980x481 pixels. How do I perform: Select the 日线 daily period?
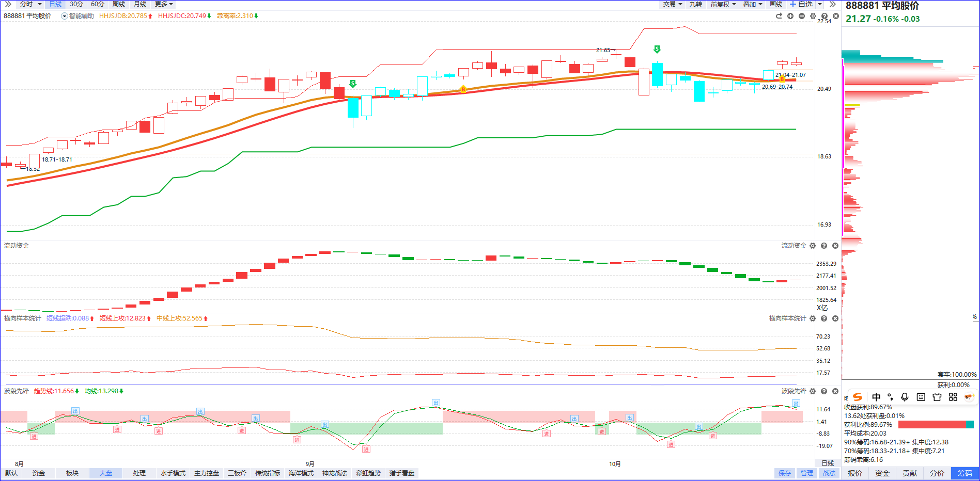(x=55, y=4)
